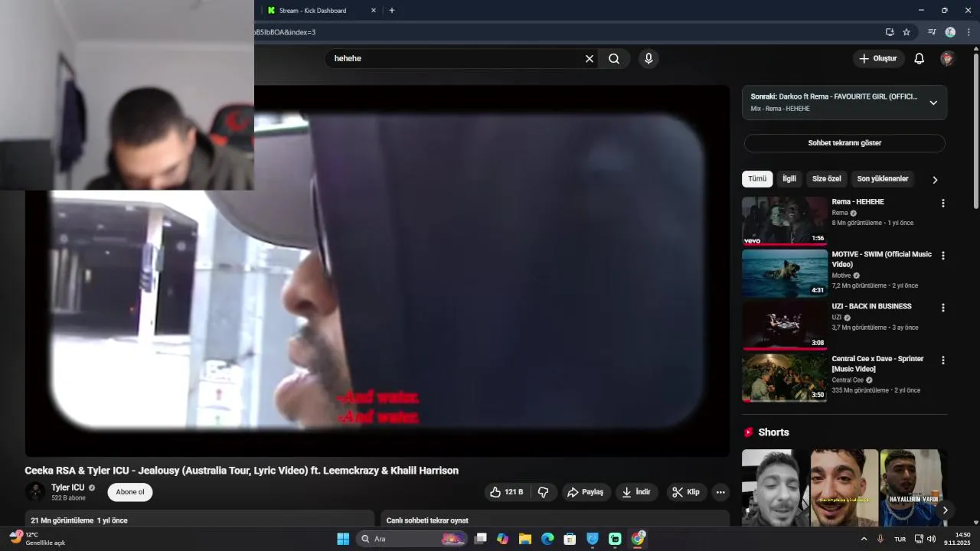Select the Son yüklenenler filter chip
Viewport: 980px width, 551px height.
(883, 179)
